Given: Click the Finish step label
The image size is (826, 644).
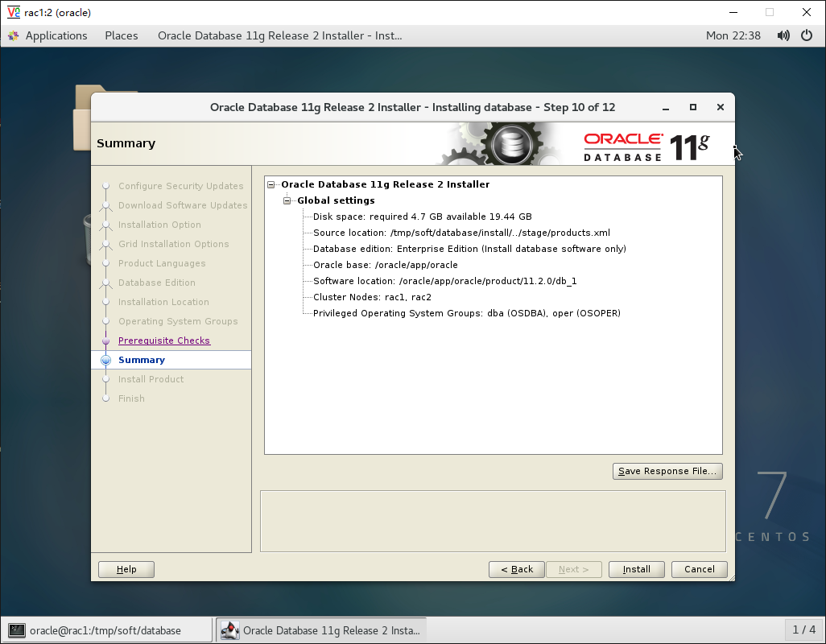Looking at the screenshot, I should pos(131,398).
